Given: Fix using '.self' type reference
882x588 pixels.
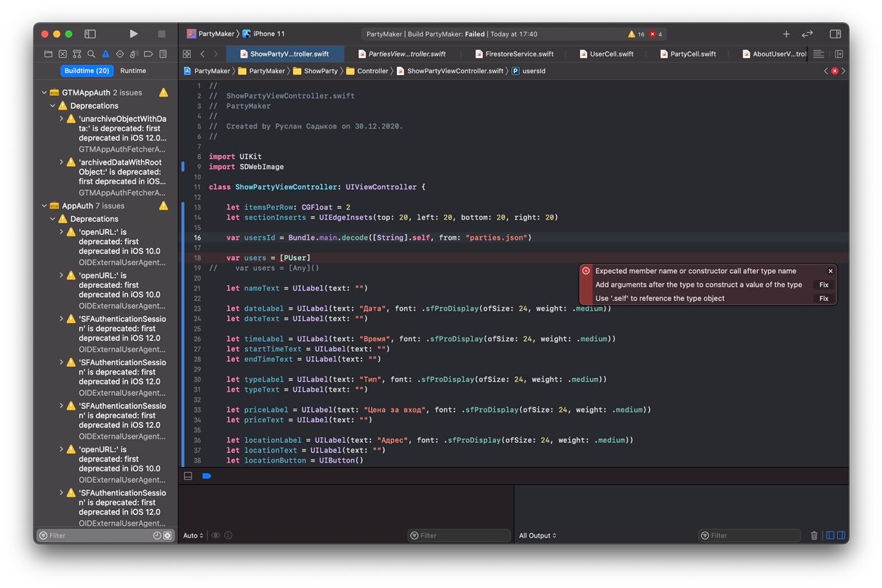Looking at the screenshot, I should coord(823,298).
